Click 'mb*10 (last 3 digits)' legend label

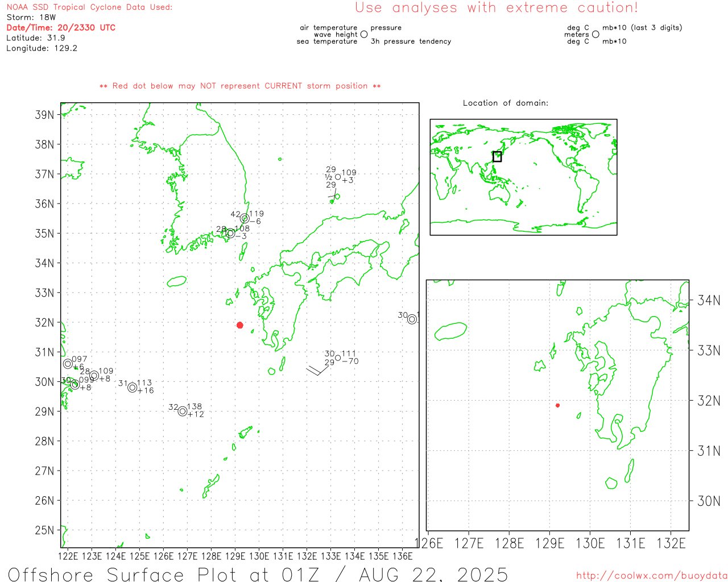pyautogui.click(x=642, y=27)
